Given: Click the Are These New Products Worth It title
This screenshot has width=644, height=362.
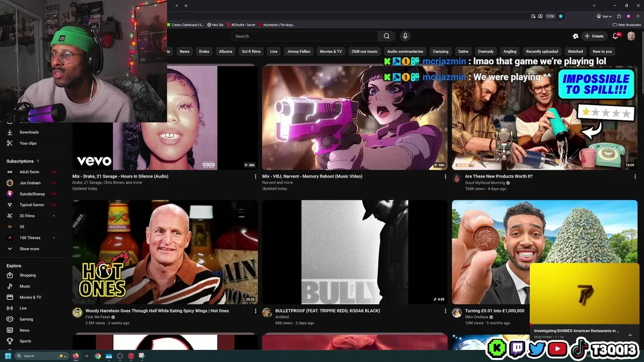Looking at the screenshot, I should tap(499, 176).
